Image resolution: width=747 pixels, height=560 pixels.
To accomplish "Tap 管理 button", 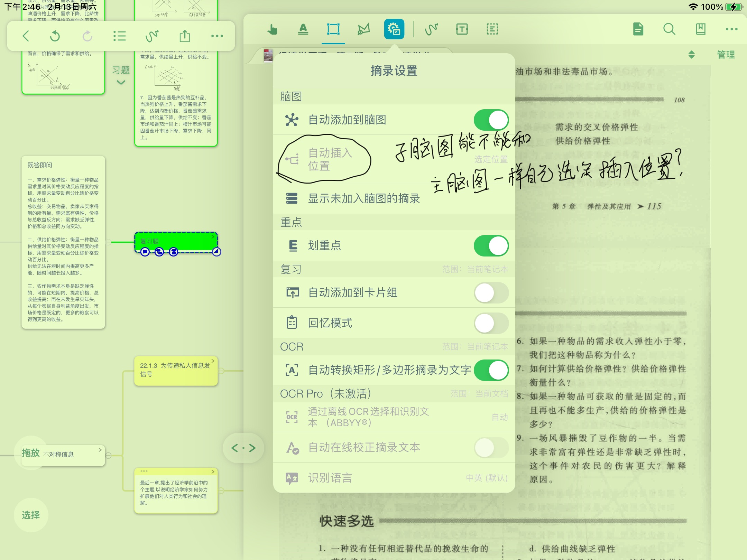I will 726,55.
